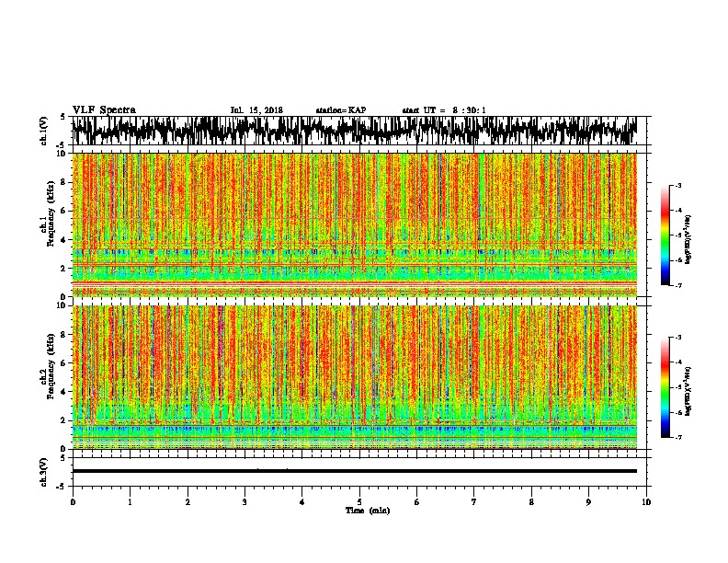Click the ch.1 color bar log(PSD) unit label
The height and width of the screenshot is (563, 728).
pos(688,240)
